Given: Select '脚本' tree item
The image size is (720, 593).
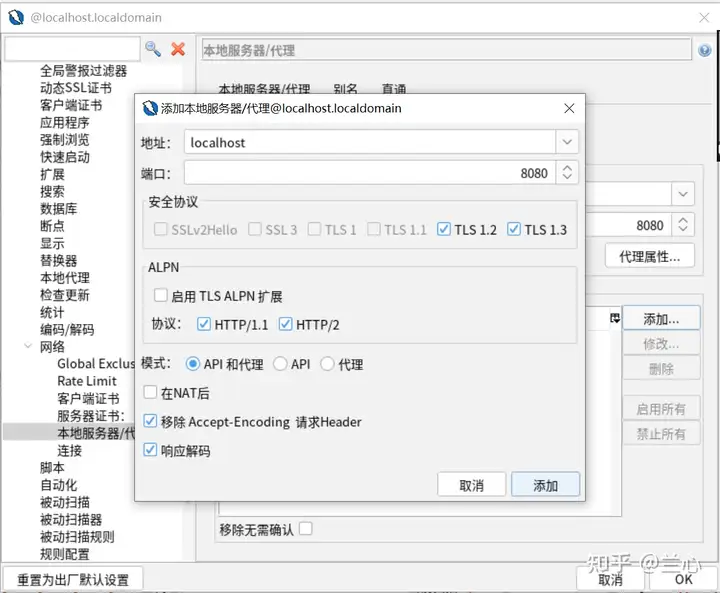Looking at the screenshot, I should (52, 468).
